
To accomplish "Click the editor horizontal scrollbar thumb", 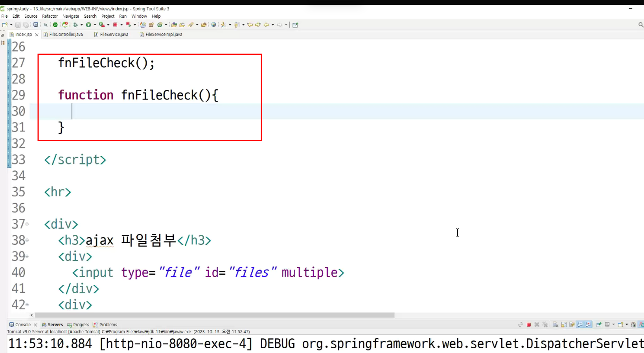I will coord(215,315).
